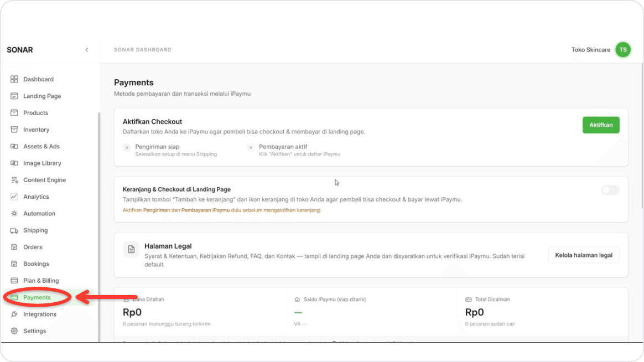644x362 pixels.
Task: Click the SONAR DASHBOARD breadcrumb text
Action: [143, 50]
